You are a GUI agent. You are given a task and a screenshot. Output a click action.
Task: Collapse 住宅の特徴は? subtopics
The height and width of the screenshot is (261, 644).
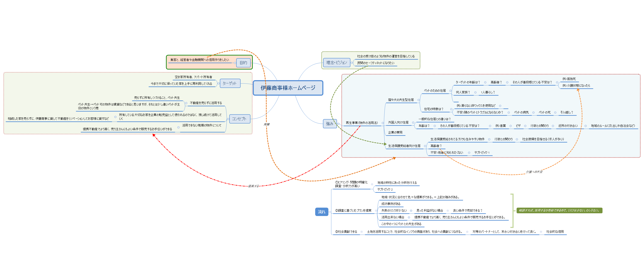[451, 109]
